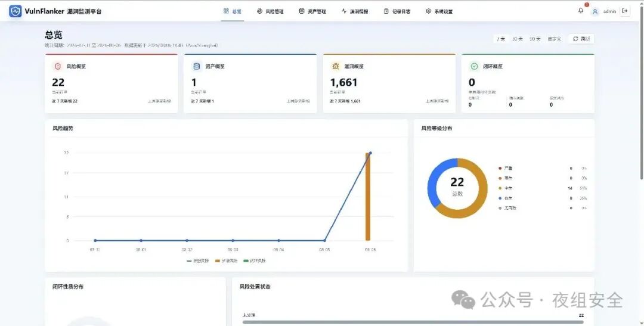Click the VulnFlanker shield logo

click(15, 11)
